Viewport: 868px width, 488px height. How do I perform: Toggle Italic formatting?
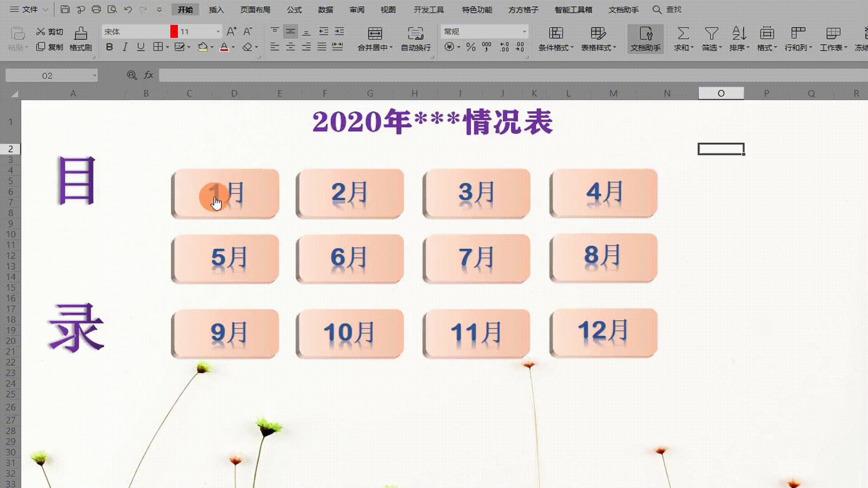tap(125, 47)
